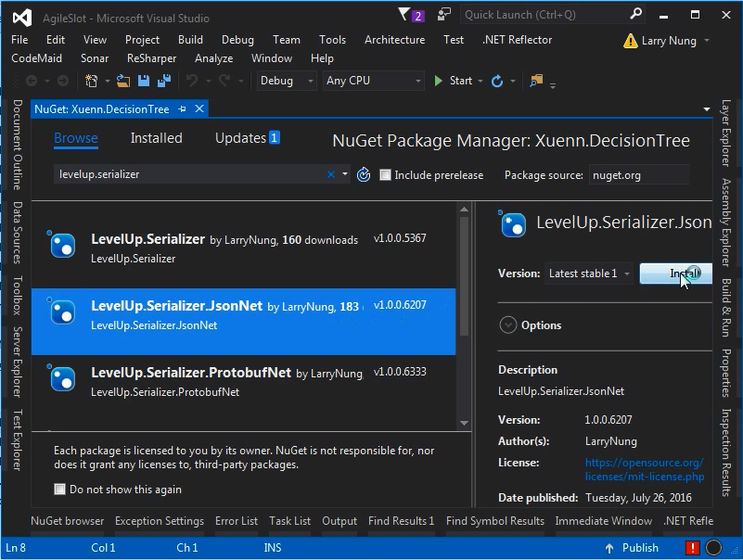This screenshot has width=743, height=560.
Task: Click the Find in Files toolbar icon
Action: [x=536, y=81]
